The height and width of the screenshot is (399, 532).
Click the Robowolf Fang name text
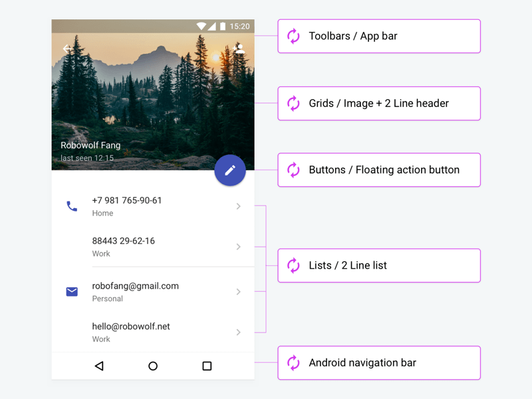(90, 146)
